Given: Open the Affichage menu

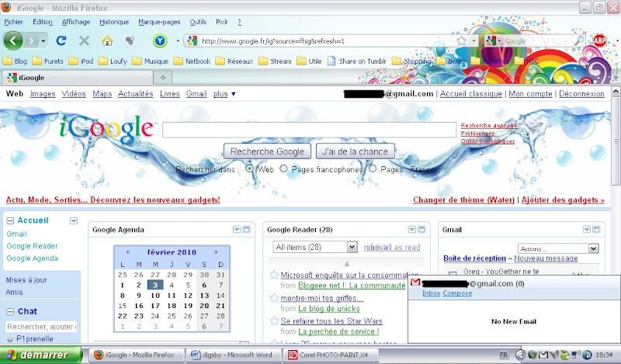Looking at the screenshot, I should [75, 22].
